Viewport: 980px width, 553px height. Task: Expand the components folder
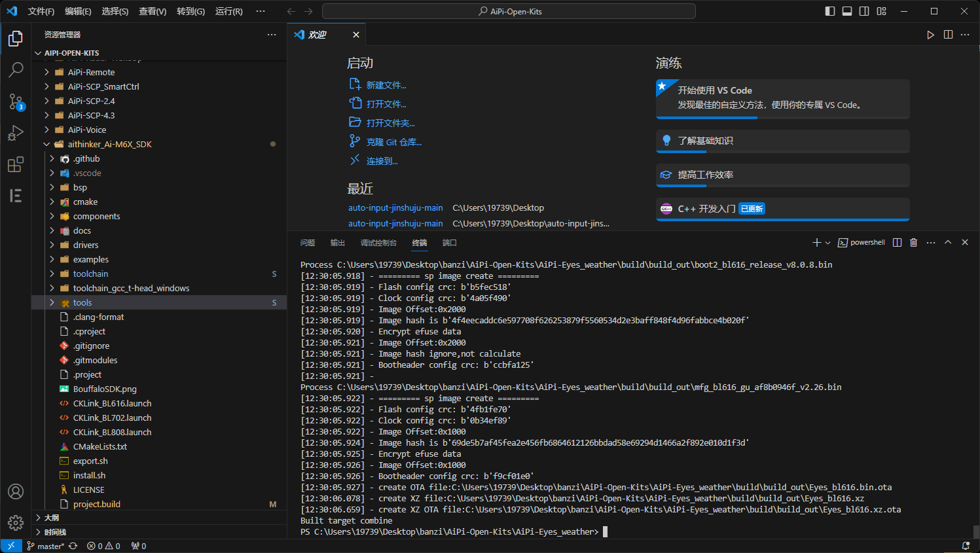pyautogui.click(x=159, y=216)
